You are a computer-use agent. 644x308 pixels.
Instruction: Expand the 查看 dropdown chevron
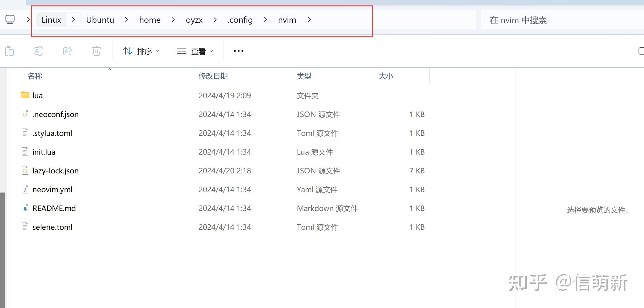pos(211,51)
